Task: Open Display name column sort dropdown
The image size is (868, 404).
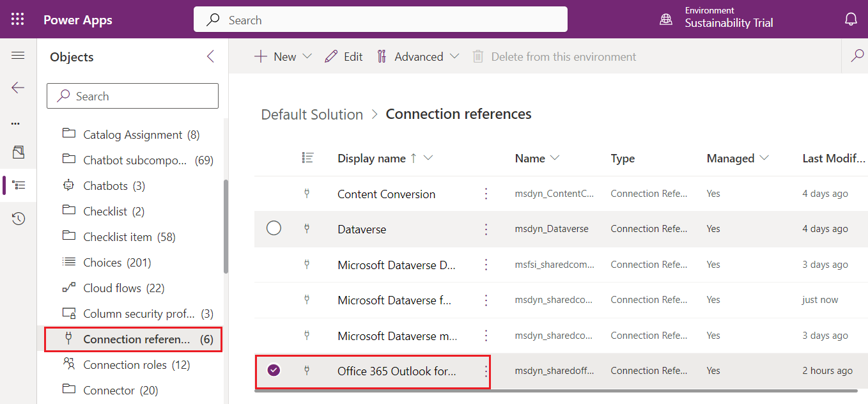Action: point(428,158)
